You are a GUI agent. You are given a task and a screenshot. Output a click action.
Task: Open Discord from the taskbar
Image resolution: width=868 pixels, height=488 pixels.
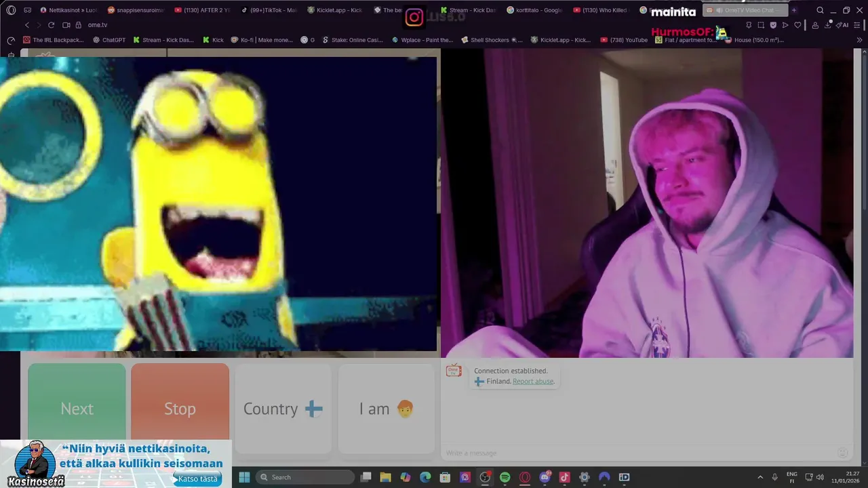click(545, 477)
